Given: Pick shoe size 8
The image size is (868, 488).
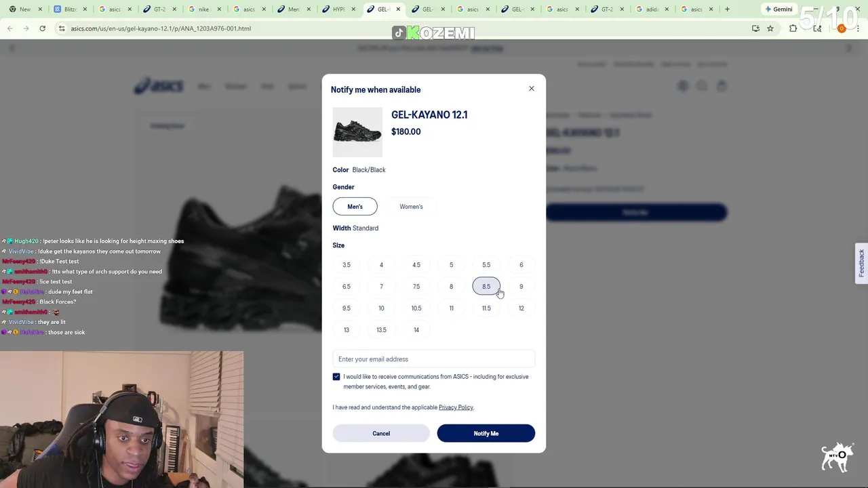Looking at the screenshot, I should (451, 287).
